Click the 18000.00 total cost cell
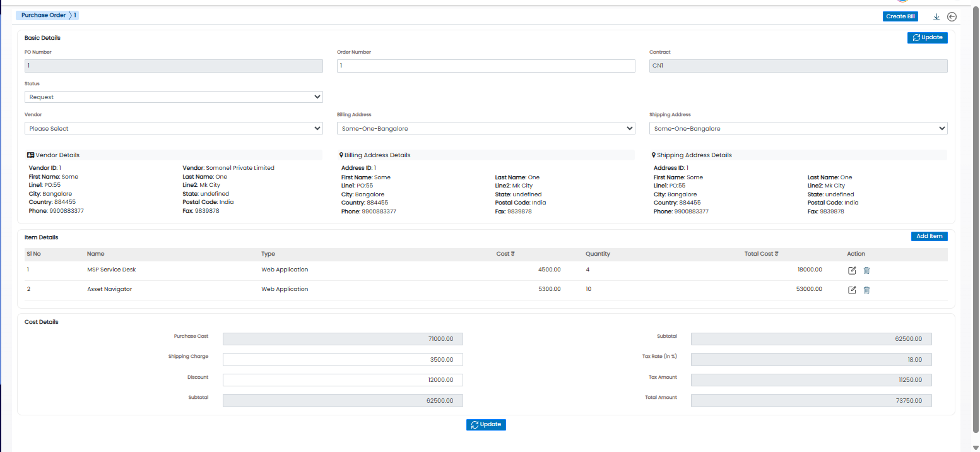980x452 pixels. click(810, 270)
